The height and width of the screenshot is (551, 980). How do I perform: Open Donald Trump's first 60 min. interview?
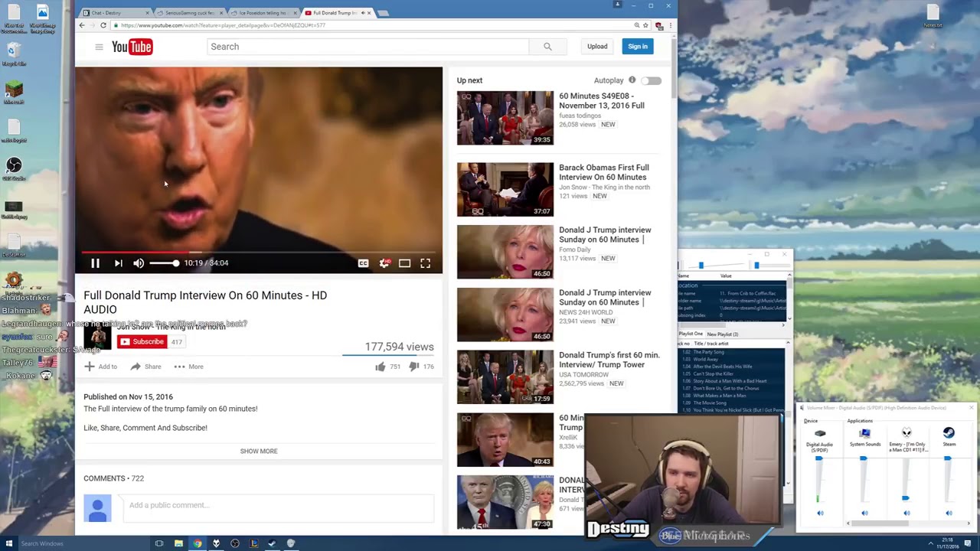click(609, 360)
